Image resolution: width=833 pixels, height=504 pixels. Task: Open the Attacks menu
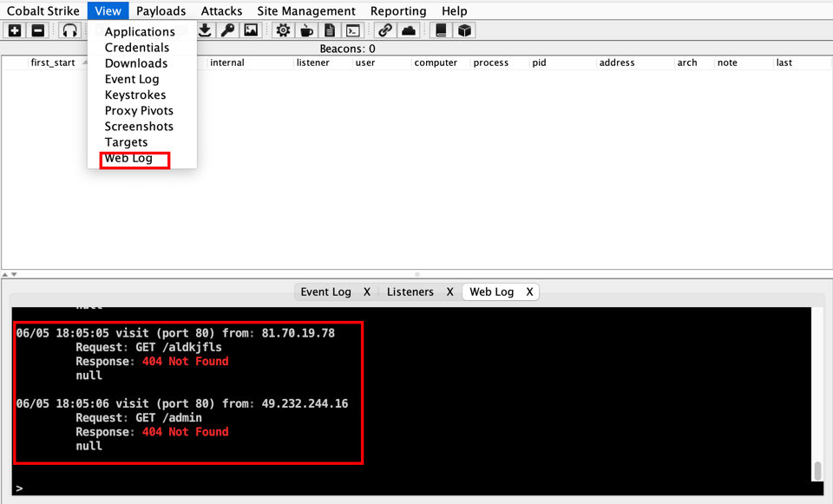(221, 10)
